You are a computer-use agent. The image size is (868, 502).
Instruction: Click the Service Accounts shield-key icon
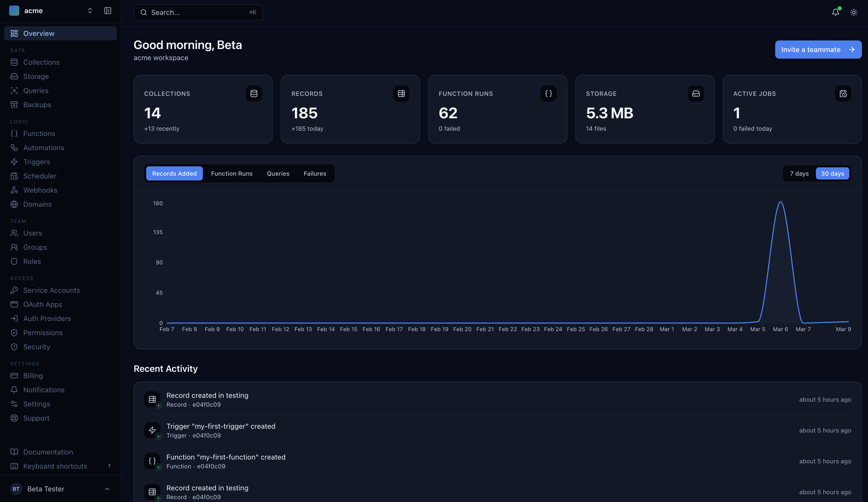tap(14, 290)
